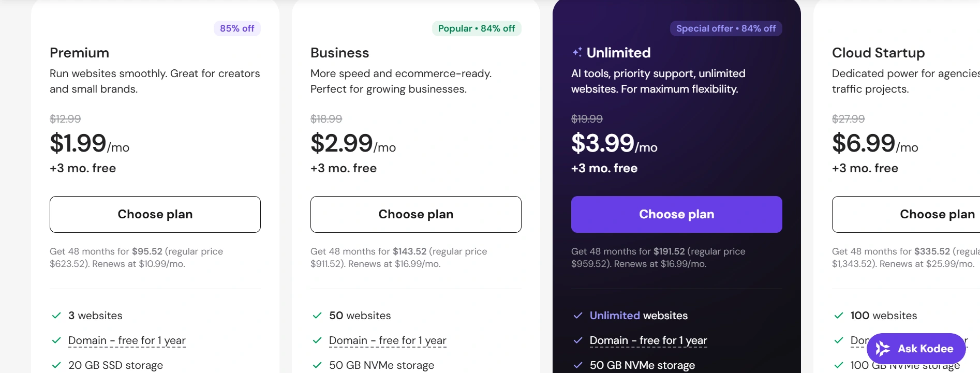Click the checkmark beside "50 websites"

(x=317, y=316)
